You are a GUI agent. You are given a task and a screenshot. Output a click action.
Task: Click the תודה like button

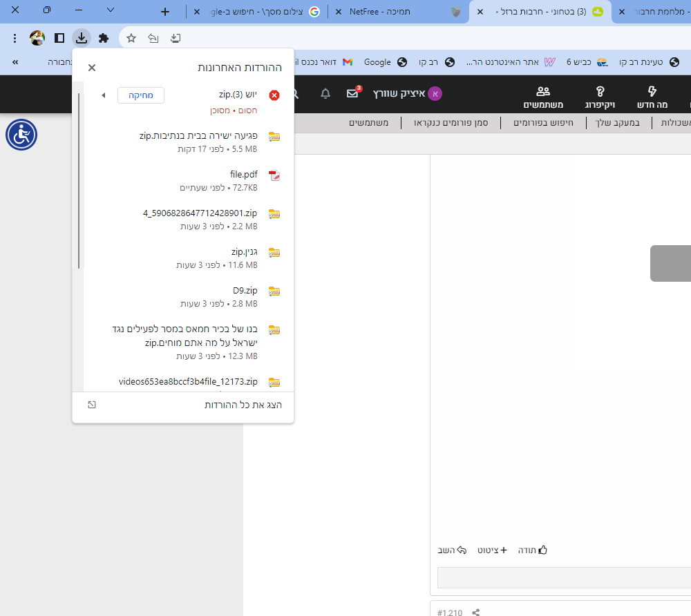click(533, 550)
